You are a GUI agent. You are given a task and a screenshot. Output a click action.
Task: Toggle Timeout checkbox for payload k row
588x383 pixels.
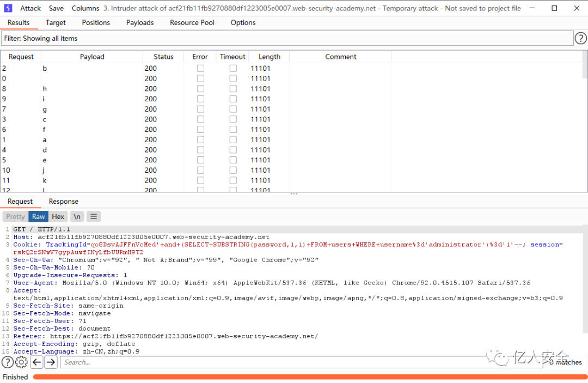point(233,180)
